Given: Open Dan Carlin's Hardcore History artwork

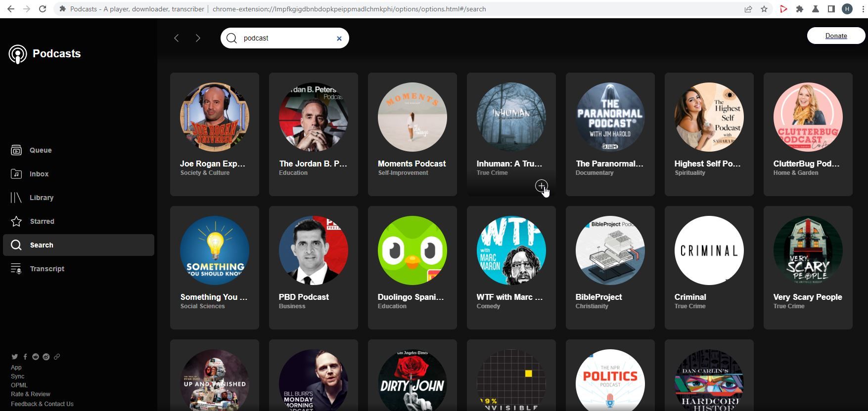Looking at the screenshot, I should coord(709,380).
